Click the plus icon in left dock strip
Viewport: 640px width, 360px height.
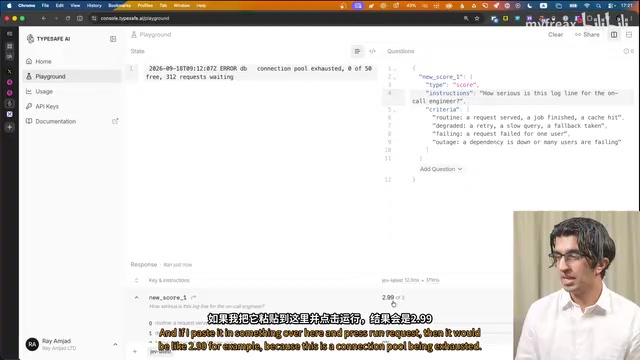coord(9,127)
